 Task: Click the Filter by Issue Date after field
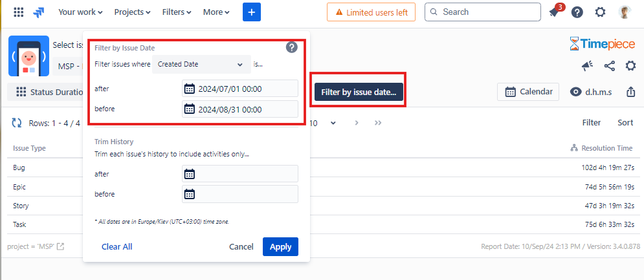[x=240, y=89]
